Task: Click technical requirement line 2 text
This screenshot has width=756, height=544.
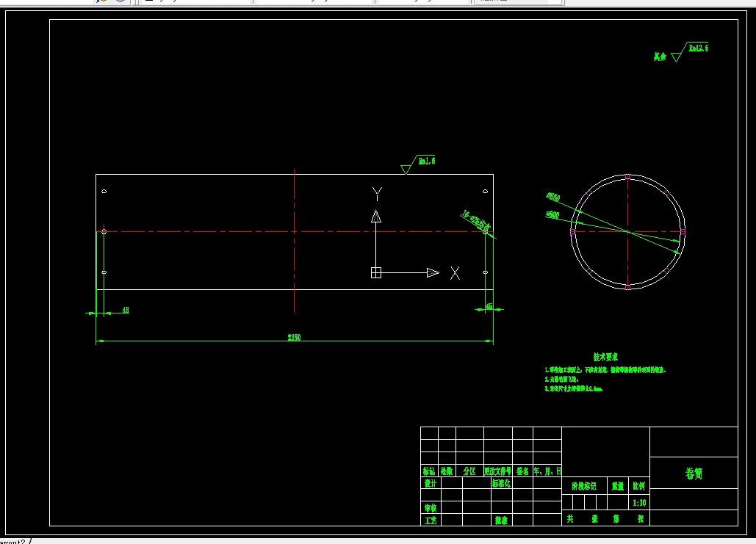Action: point(562,380)
